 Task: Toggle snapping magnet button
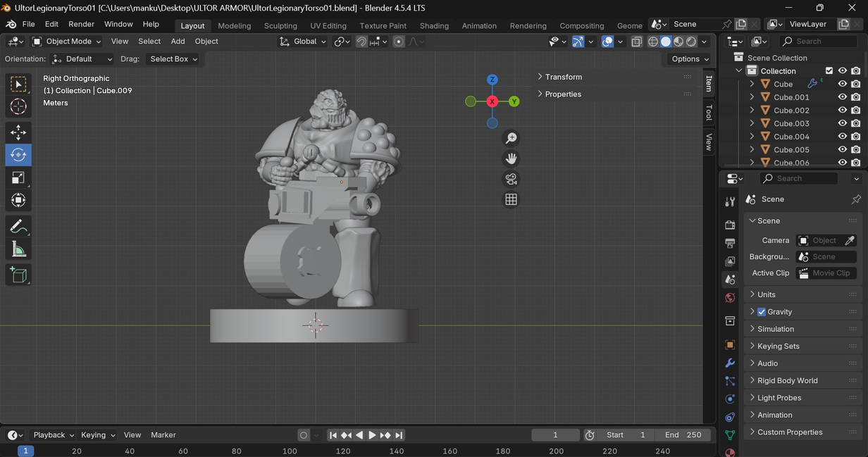tap(361, 42)
